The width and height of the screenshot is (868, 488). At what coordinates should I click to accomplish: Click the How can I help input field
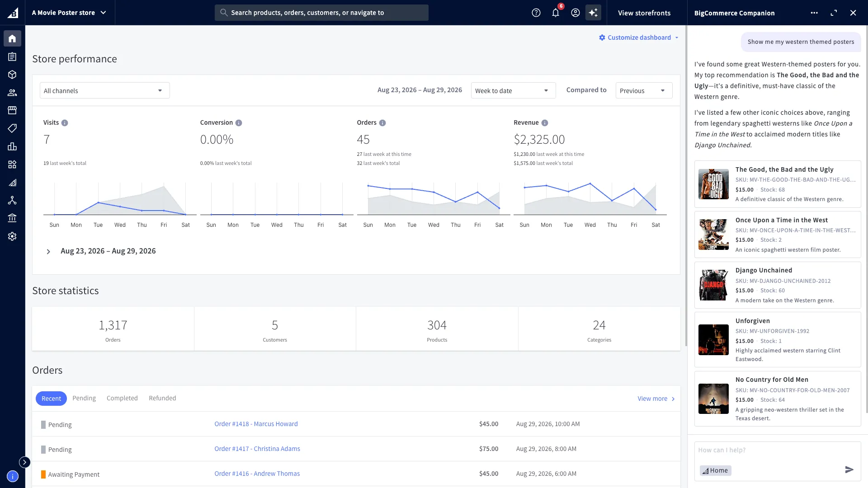(x=777, y=450)
